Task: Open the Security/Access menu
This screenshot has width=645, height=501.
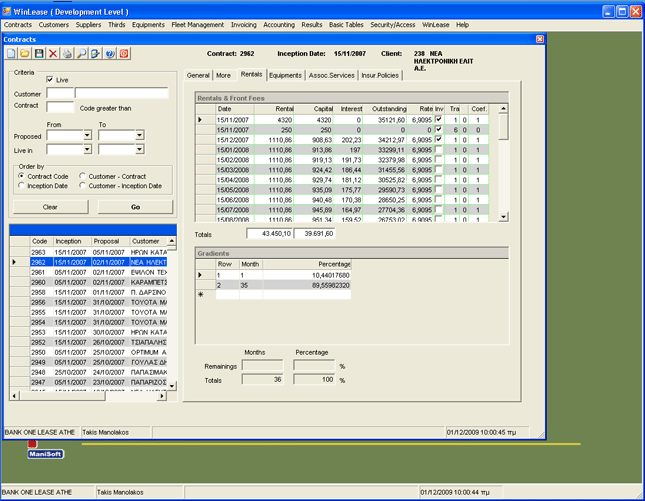Action: pos(393,25)
